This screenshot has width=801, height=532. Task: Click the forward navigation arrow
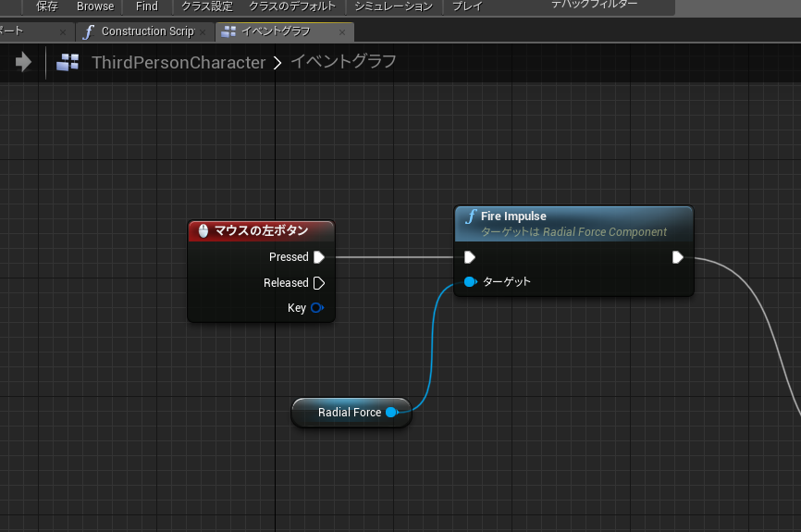pyautogui.click(x=23, y=62)
